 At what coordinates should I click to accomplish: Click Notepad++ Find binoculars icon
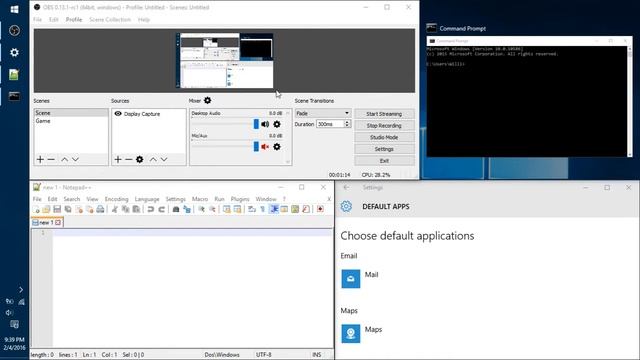(x=176, y=209)
